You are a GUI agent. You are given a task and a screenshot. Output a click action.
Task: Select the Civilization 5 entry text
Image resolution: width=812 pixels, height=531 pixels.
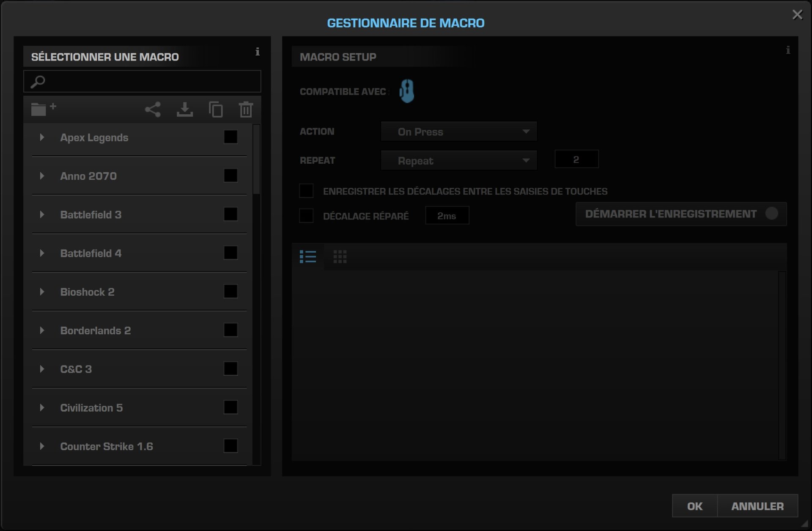[91, 407]
